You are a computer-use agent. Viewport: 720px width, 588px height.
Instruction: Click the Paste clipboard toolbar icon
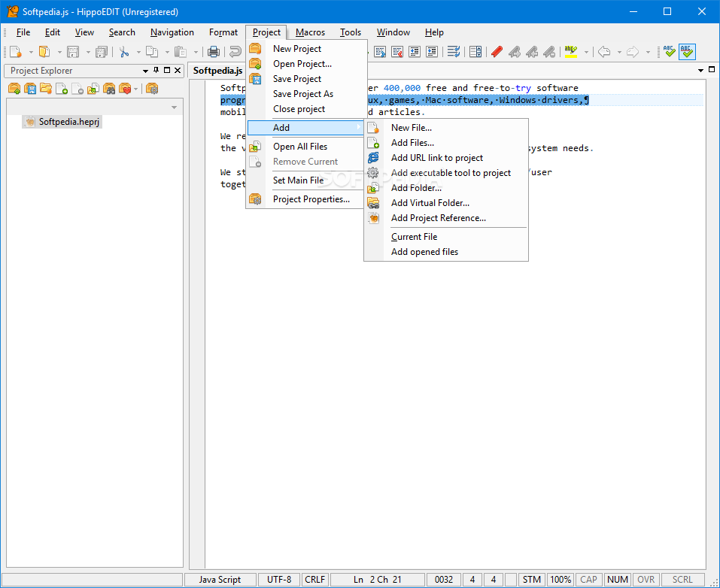181,51
